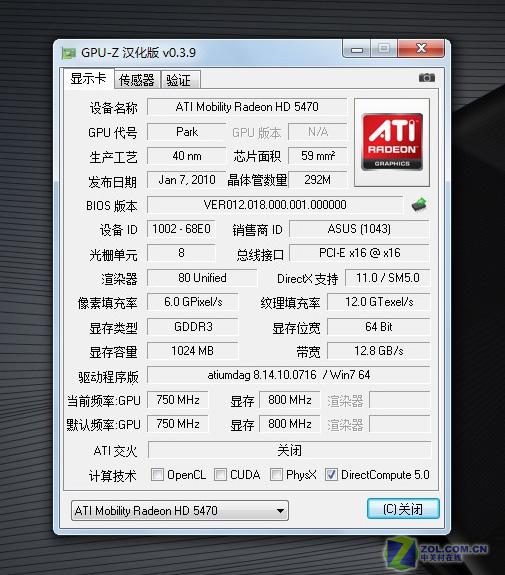Click the GPU-Z title bar icon

[x=69, y=53]
